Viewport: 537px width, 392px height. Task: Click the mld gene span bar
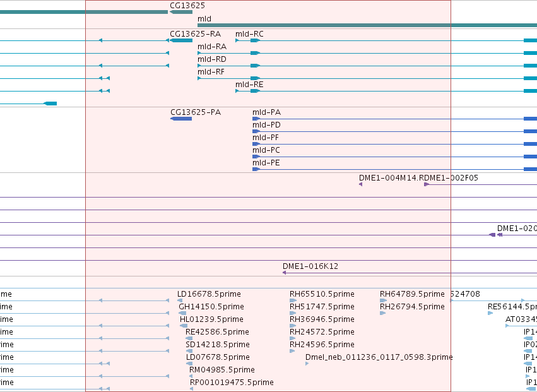click(x=367, y=25)
